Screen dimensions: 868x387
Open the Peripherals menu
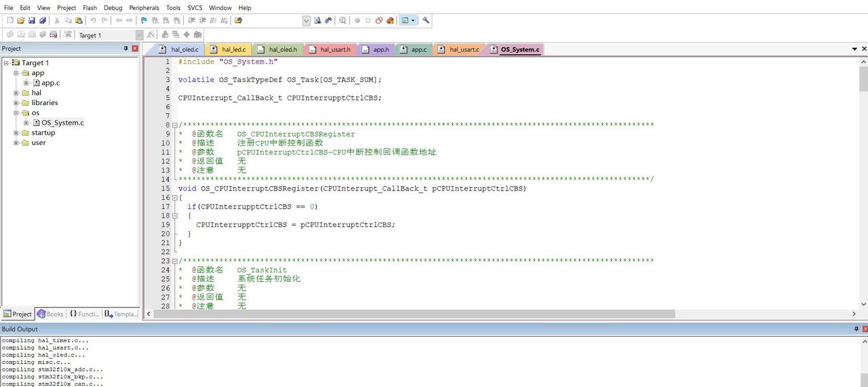click(x=144, y=7)
